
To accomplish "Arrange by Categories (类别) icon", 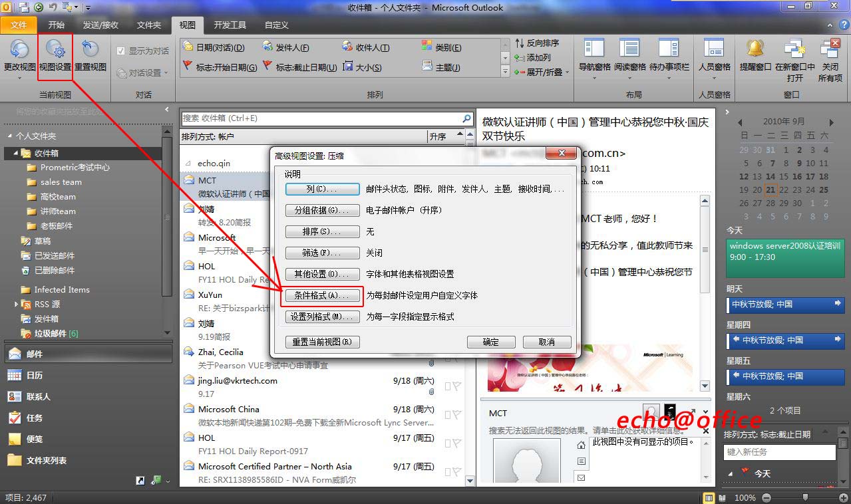I will click(427, 47).
